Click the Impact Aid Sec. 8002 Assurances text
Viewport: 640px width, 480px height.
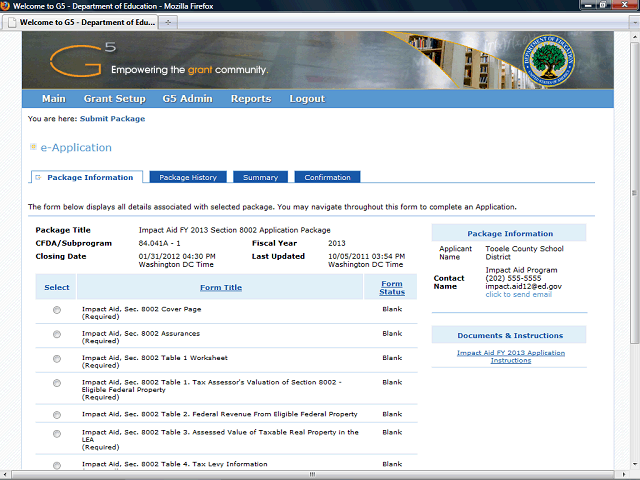(x=141, y=333)
